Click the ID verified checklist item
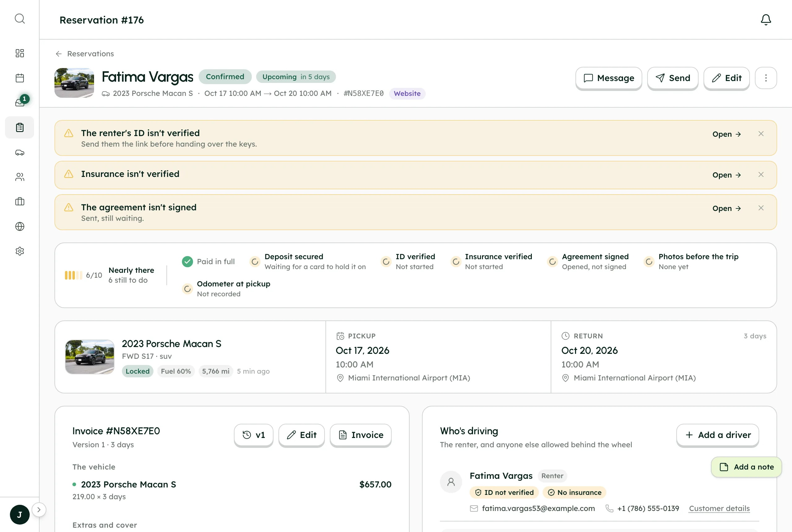 click(x=407, y=262)
